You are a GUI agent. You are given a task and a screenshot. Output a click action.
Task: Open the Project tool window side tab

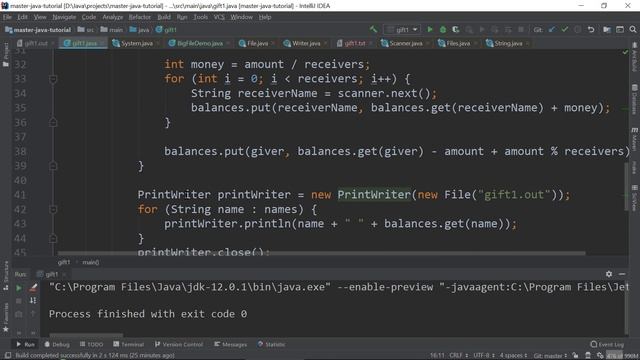tap(6, 54)
